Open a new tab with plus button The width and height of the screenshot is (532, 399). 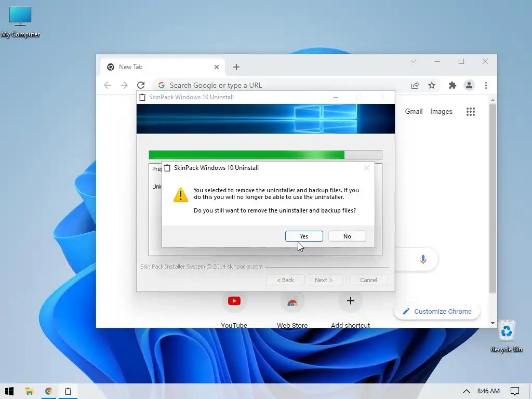click(236, 67)
